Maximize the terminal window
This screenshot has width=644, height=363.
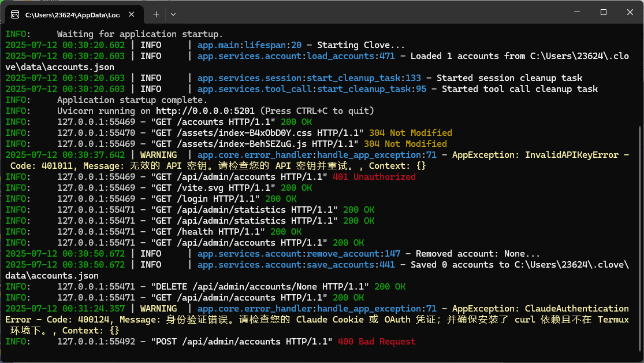click(603, 12)
